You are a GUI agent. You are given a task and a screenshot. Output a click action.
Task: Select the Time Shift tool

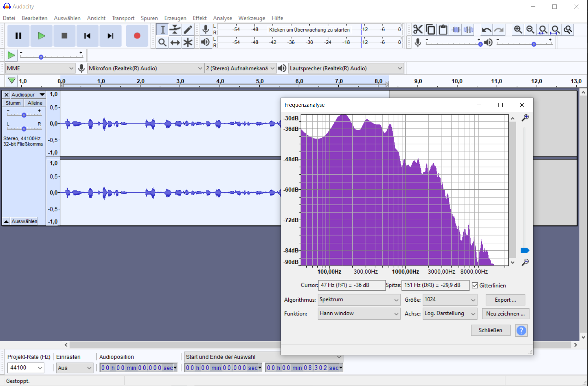175,42
